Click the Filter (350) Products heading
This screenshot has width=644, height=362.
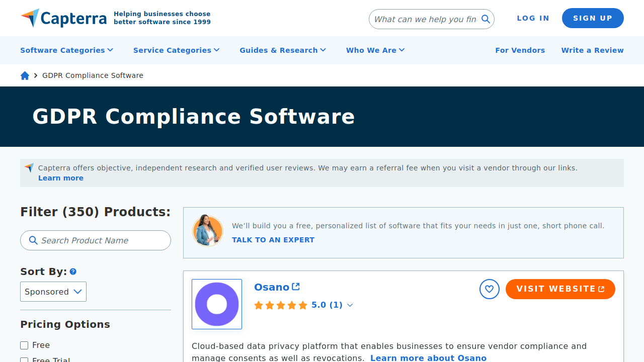point(96,212)
